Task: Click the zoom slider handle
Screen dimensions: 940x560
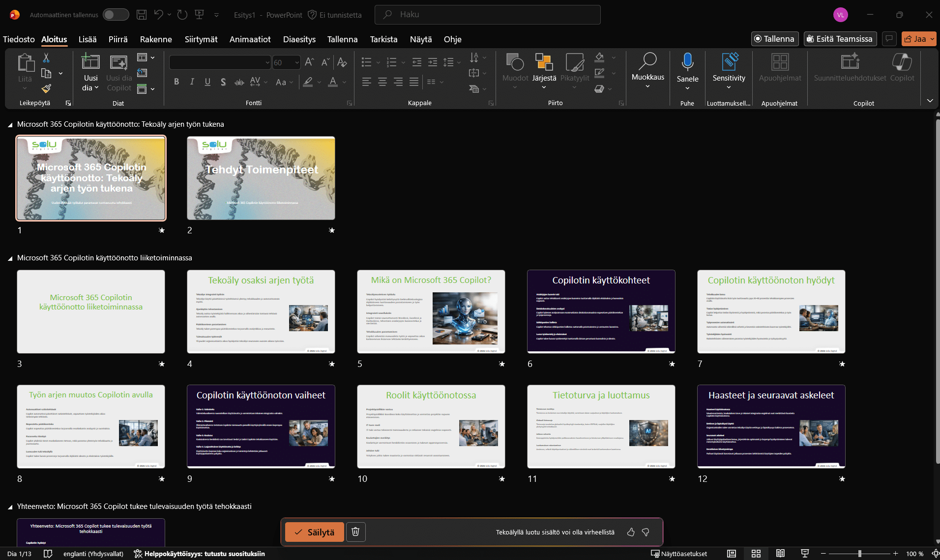Action: (x=859, y=554)
